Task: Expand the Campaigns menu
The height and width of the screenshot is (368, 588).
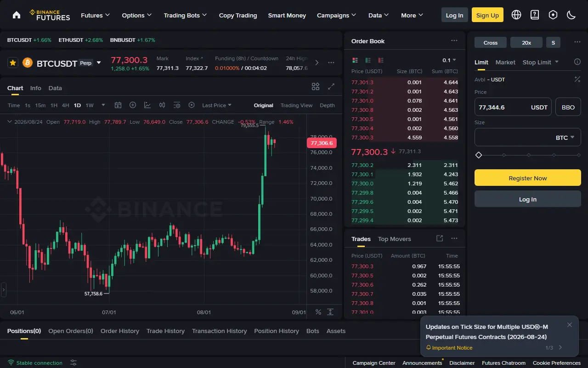Action: 337,15
